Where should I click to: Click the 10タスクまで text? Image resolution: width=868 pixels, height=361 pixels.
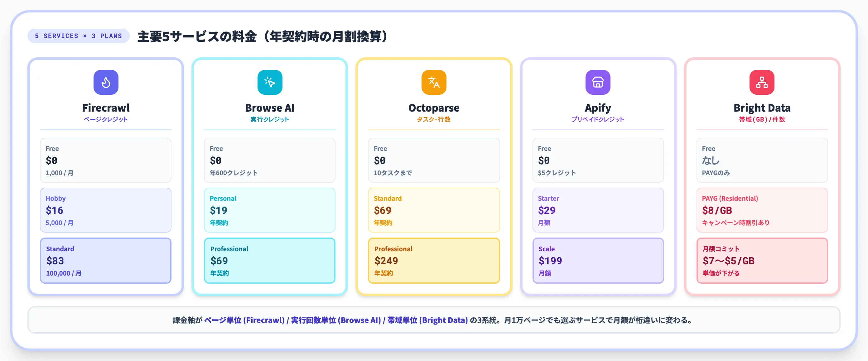click(x=393, y=173)
